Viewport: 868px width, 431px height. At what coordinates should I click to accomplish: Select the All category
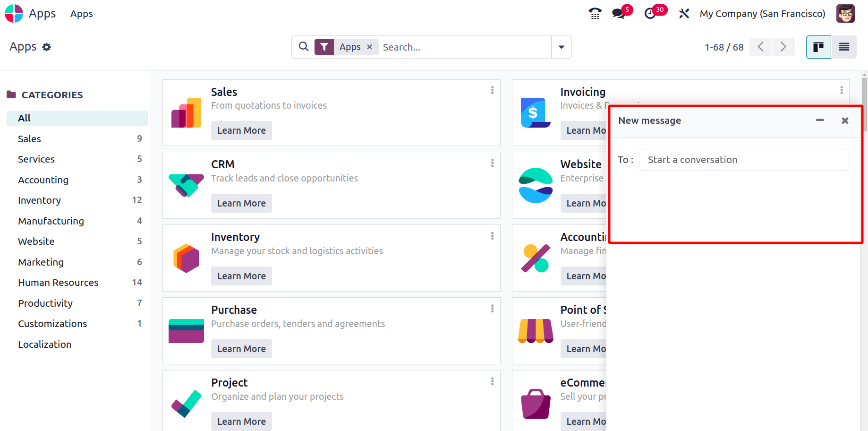click(77, 118)
